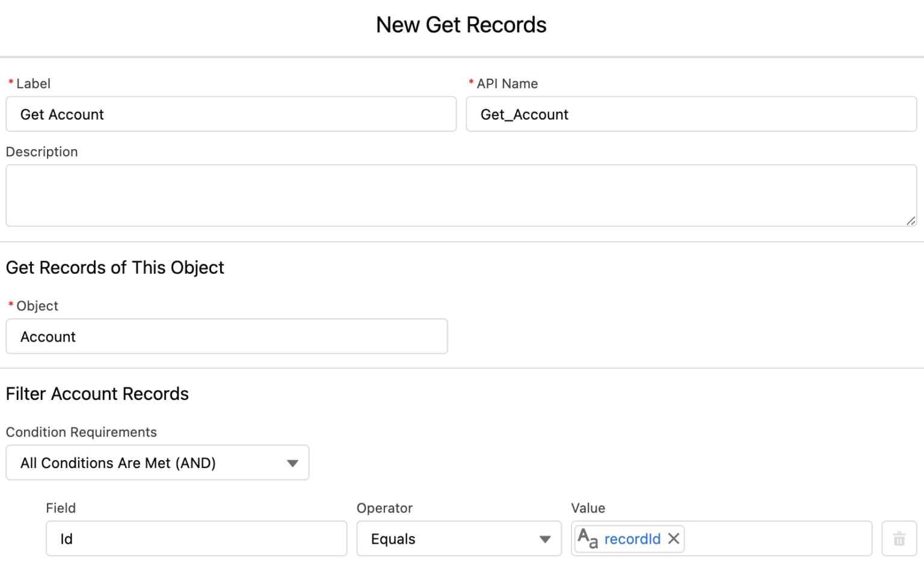Open the Condition Requirements combobox
Screen dimensions: 924x563
coord(156,463)
